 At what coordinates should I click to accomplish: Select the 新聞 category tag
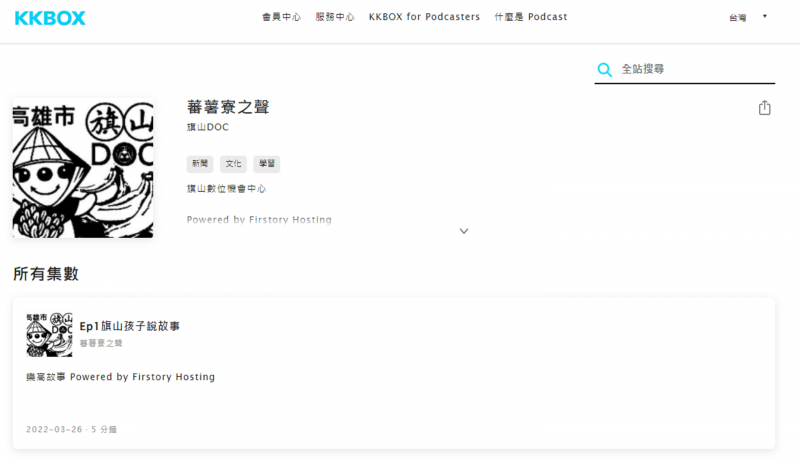tap(199, 164)
